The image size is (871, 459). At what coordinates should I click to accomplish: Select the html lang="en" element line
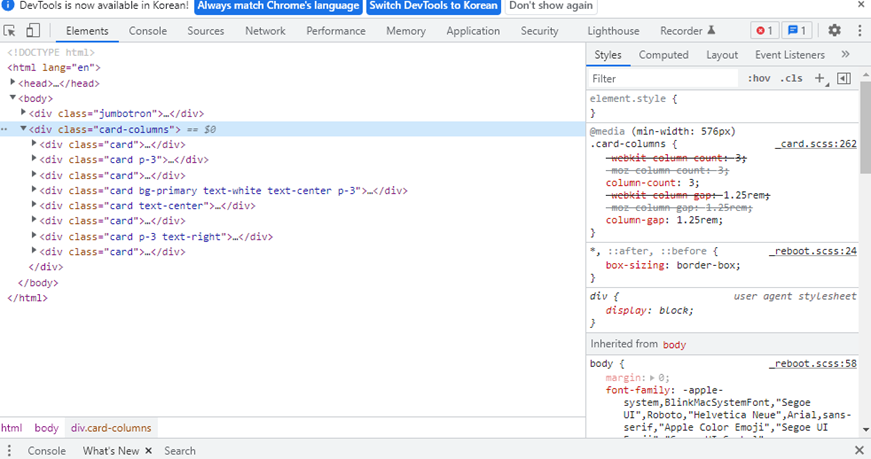click(54, 67)
